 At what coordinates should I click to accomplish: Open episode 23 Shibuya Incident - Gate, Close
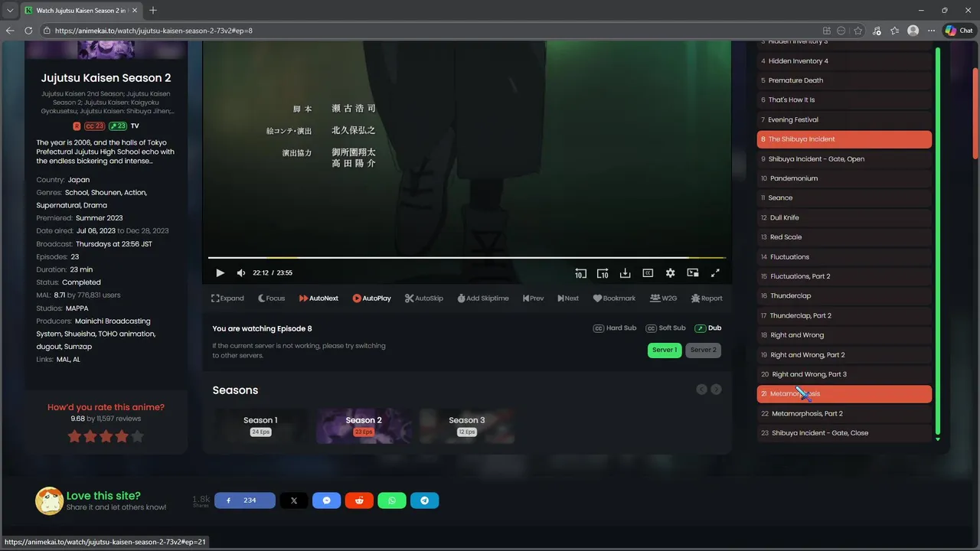click(844, 433)
